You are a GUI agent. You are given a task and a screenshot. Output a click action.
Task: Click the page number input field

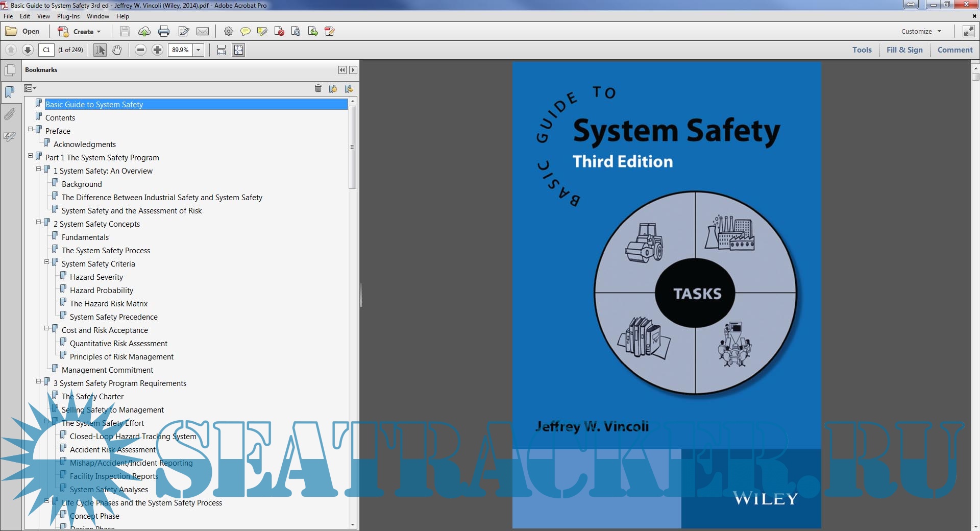point(46,50)
